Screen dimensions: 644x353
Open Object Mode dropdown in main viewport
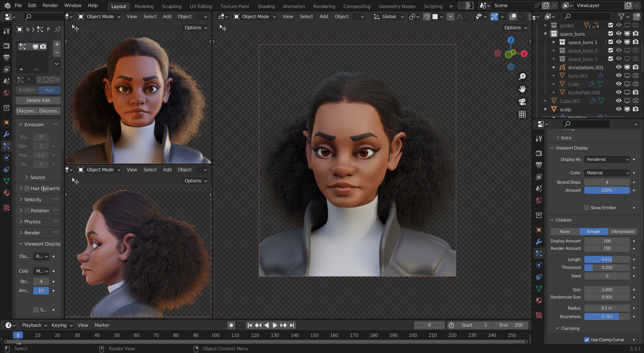(254, 17)
